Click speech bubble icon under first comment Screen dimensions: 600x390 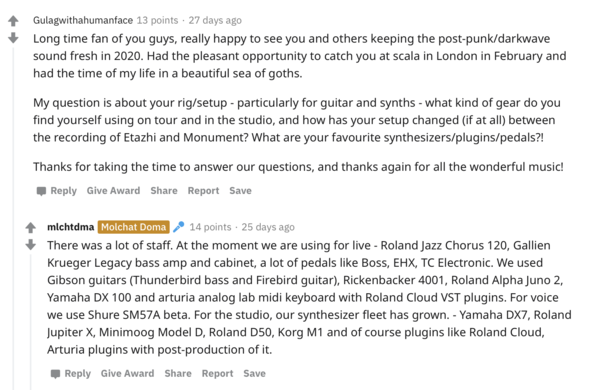[41, 191]
